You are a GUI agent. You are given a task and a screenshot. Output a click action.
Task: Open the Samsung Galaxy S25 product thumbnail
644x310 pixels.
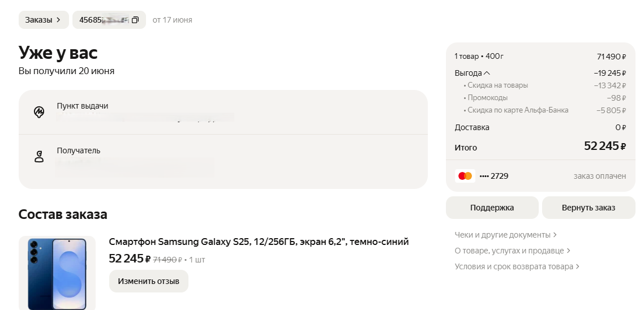[x=57, y=273]
